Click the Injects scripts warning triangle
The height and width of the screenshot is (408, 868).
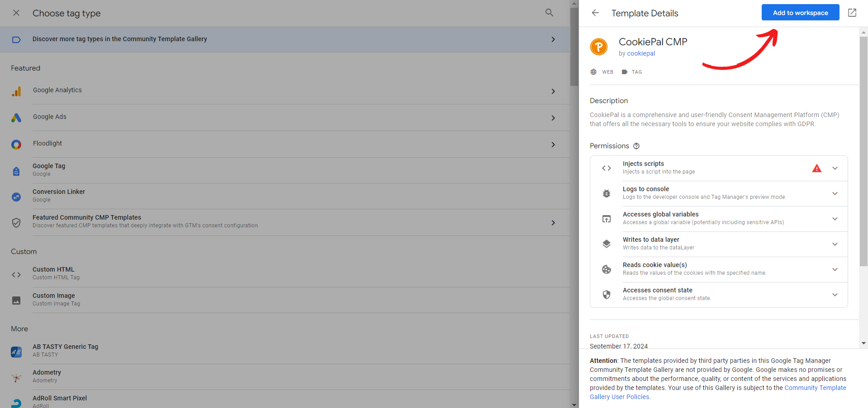pos(817,168)
